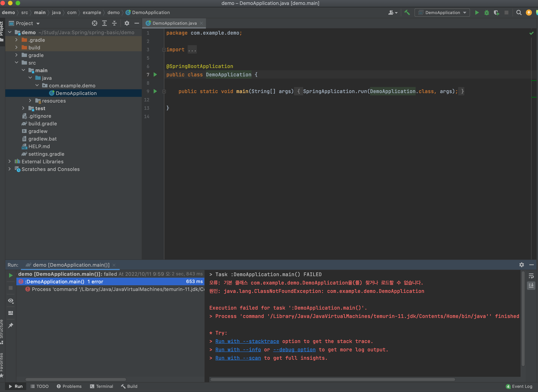Screen dimensions: 538x392
Task: Open the Problems tool window tab
Action: pos(69,386)
